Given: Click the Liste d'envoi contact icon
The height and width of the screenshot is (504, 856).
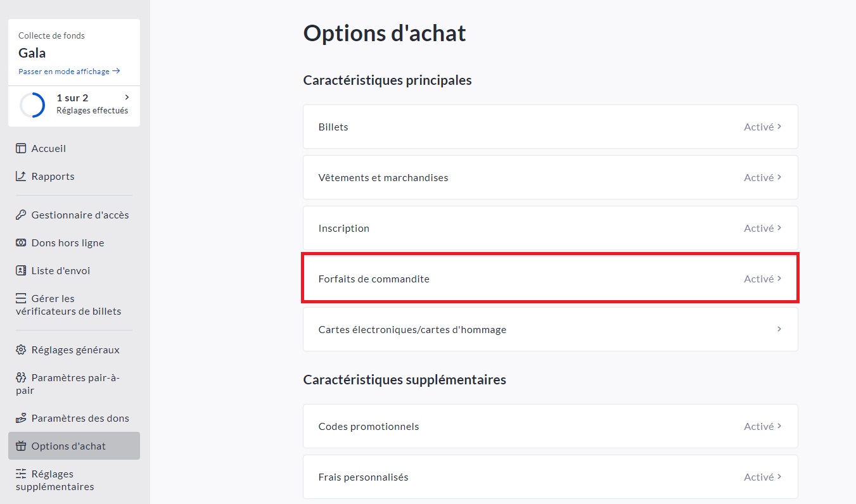Looking at the screenshot, I should [x=21, y=271].
